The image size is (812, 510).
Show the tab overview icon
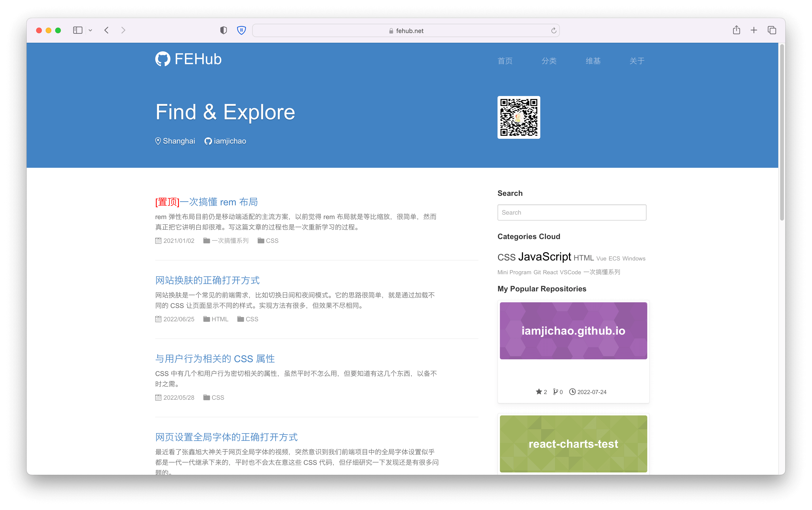772,30
